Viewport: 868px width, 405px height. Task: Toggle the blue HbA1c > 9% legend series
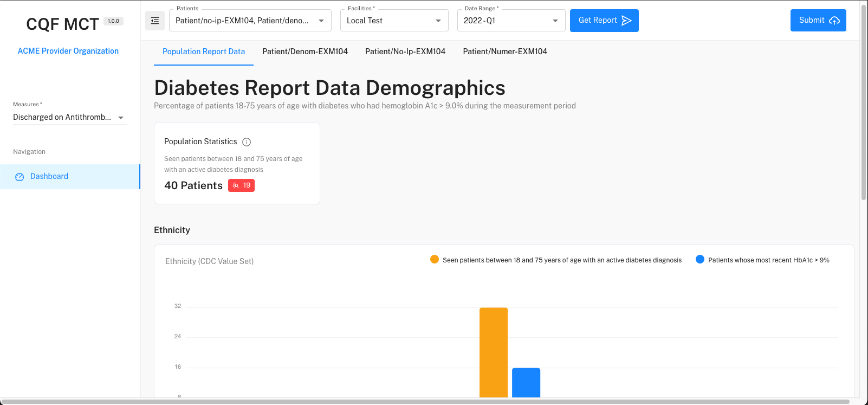coord(700,260)
